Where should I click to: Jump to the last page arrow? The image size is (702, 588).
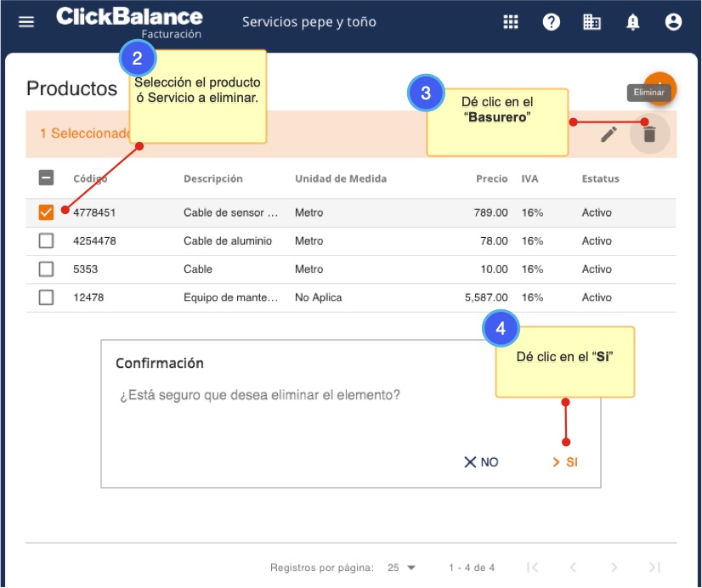click(654, 568)
